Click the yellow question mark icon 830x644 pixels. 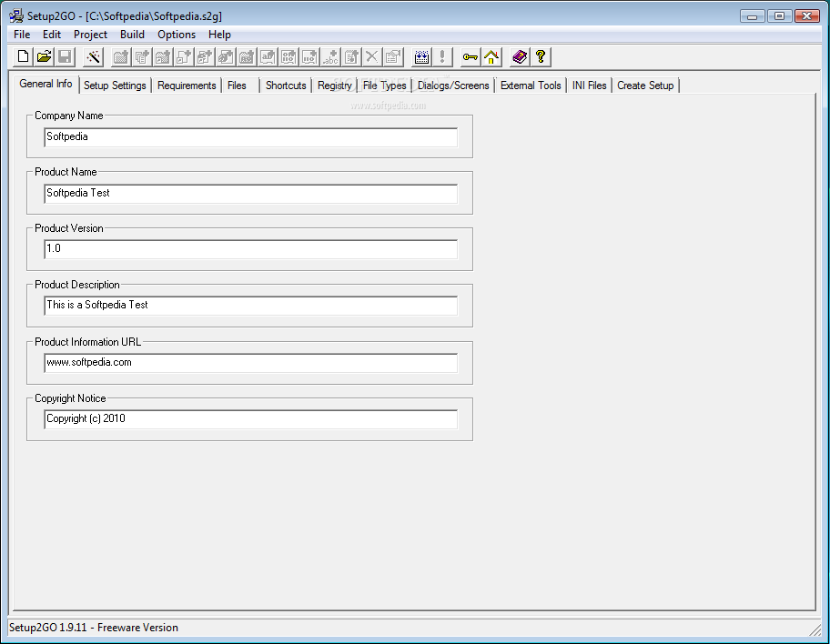541,56
